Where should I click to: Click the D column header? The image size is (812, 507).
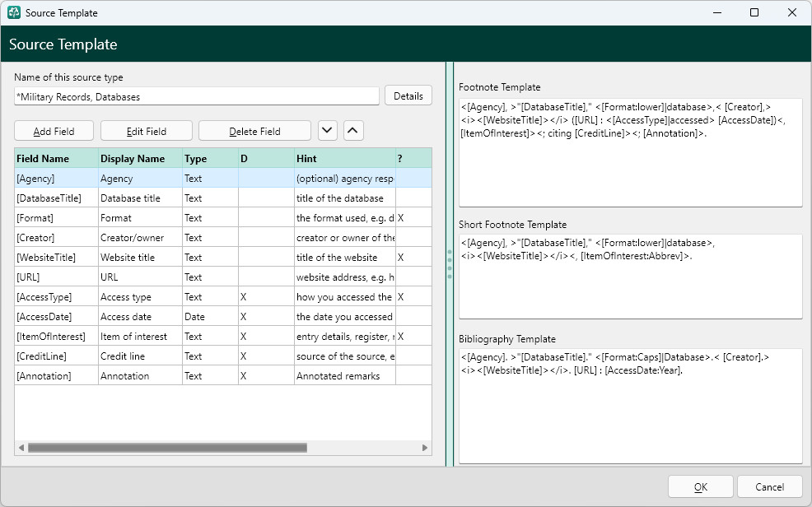click(x=266, y=158)
